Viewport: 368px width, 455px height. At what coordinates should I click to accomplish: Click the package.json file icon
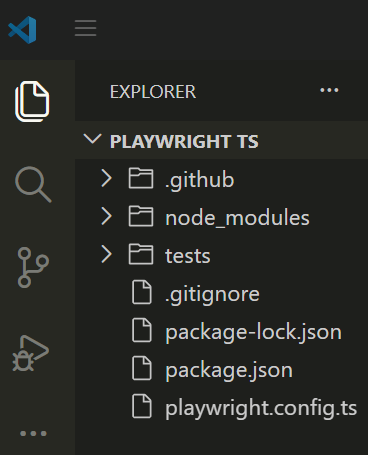pyautogui.click(x=142, y=368)
